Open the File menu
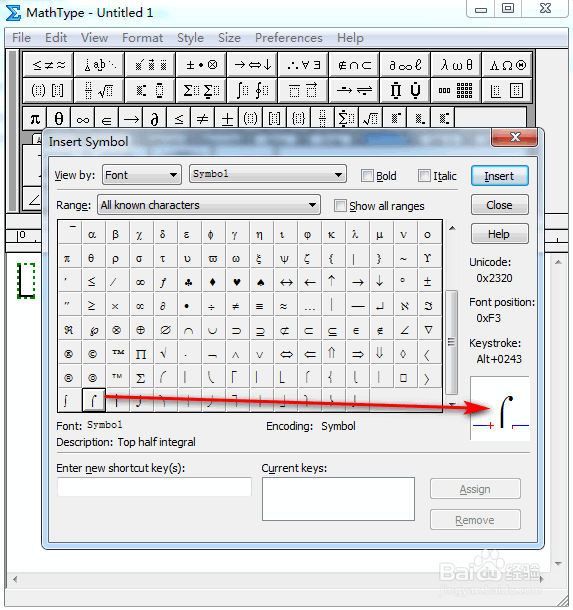The height and width of the screenshot is (610, 573). 21,38
